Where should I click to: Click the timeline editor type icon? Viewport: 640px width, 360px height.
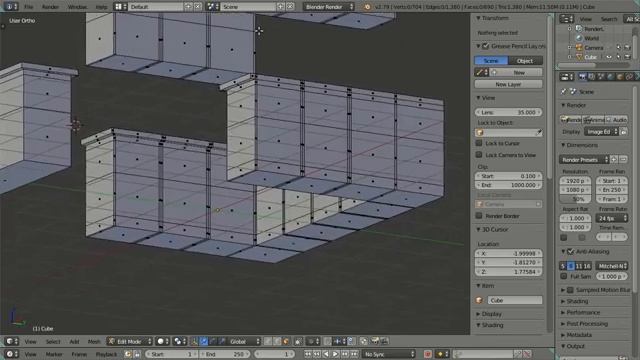11,354
